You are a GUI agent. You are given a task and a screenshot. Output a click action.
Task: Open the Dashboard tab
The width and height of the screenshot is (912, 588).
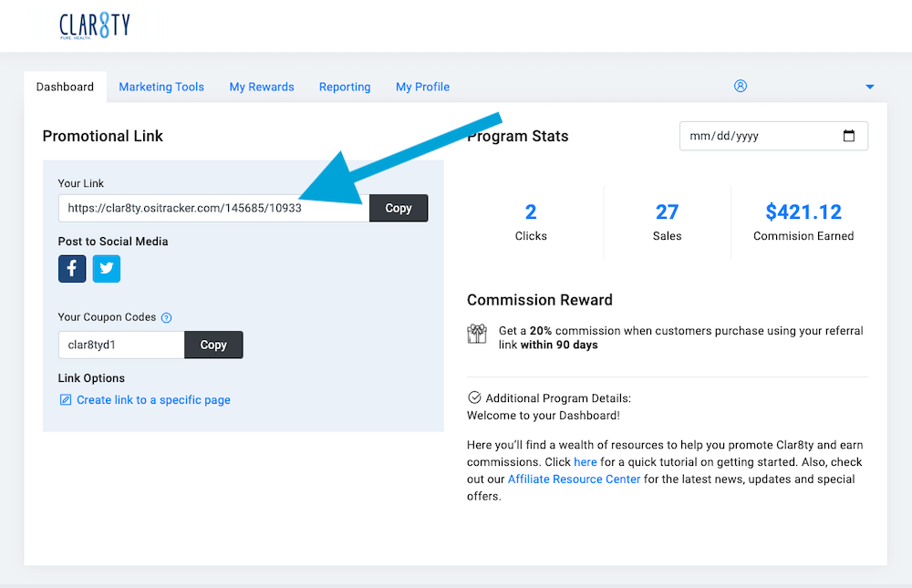[65, 87]
